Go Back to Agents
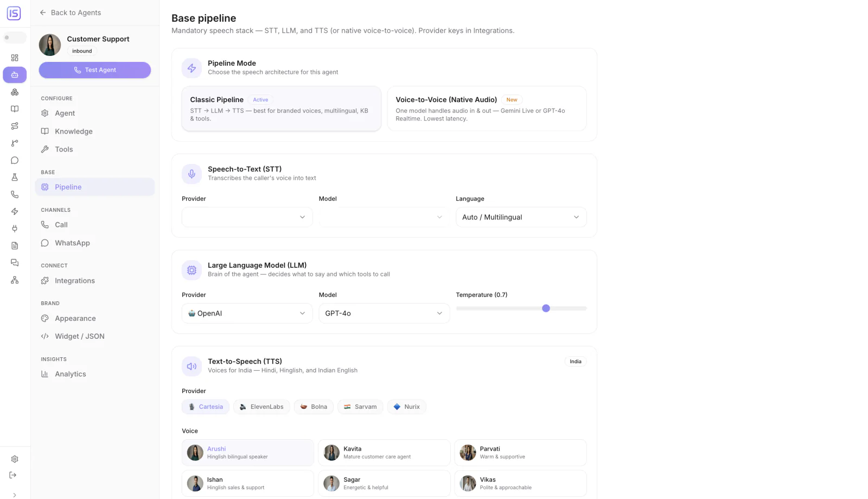 coord(71,12)
